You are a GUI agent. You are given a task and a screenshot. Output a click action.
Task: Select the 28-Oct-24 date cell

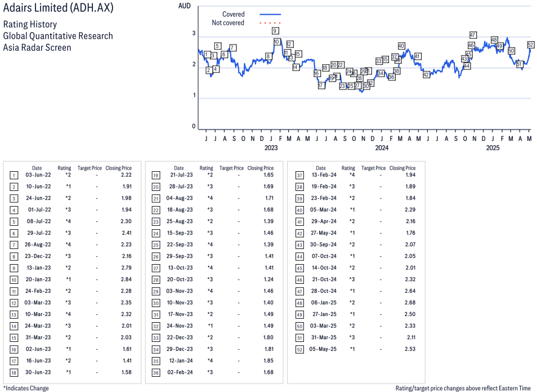[x=324, y=291]
